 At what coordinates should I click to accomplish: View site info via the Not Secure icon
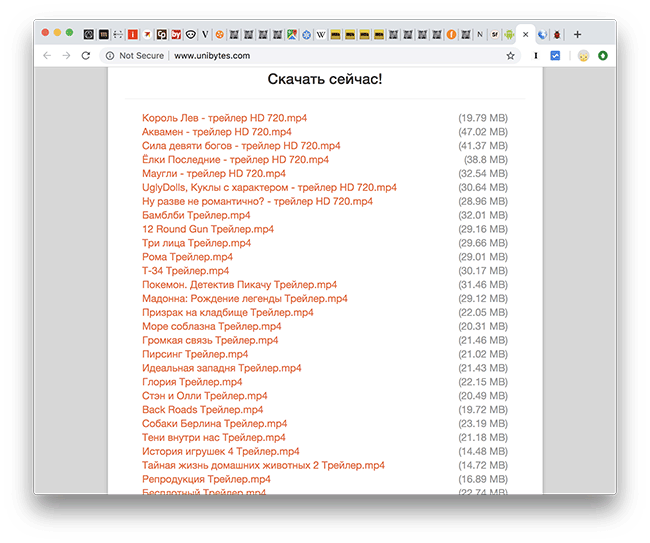pyautogui.click(x=110, y=56)
